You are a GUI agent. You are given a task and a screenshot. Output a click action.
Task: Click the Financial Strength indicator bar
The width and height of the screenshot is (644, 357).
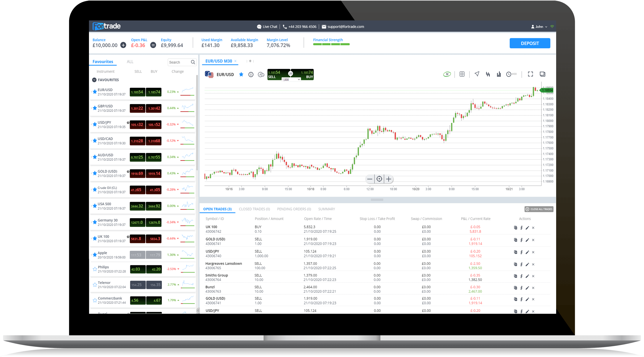click(331, 44)
